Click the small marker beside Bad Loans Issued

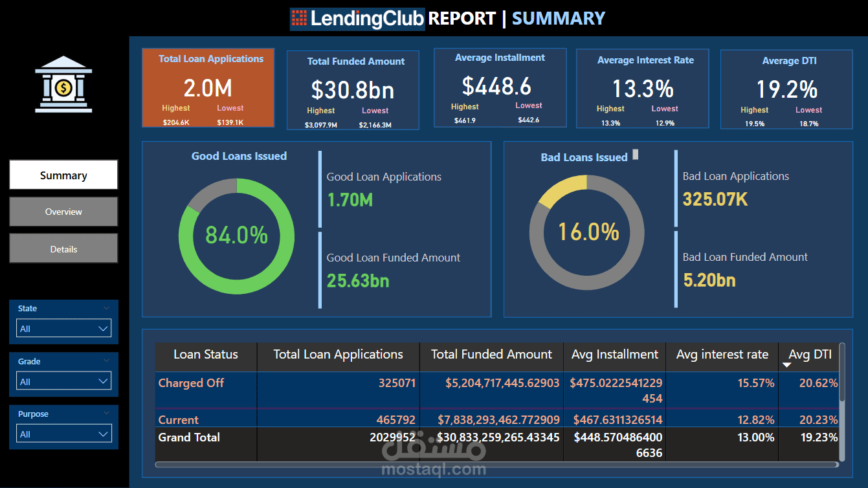coord(636,154)
